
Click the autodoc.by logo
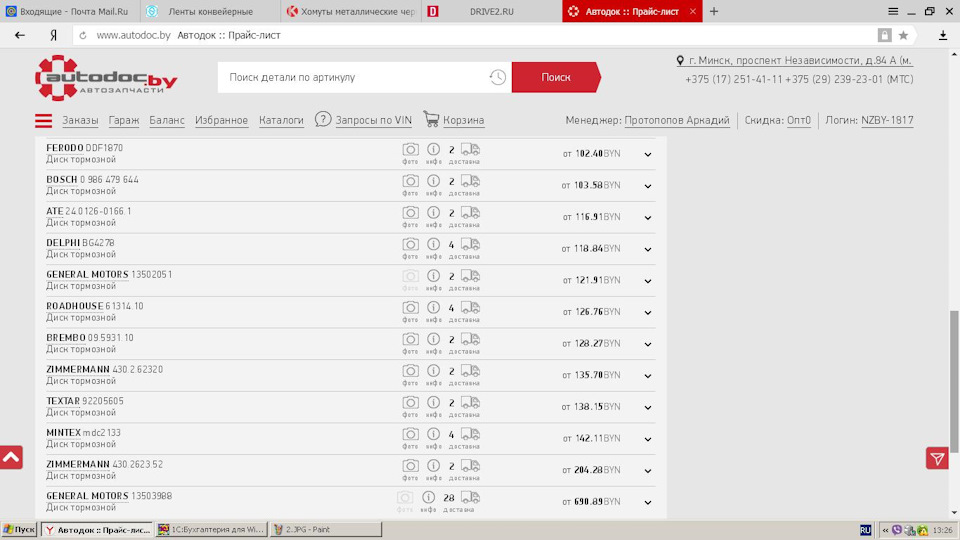coord(106,78)
